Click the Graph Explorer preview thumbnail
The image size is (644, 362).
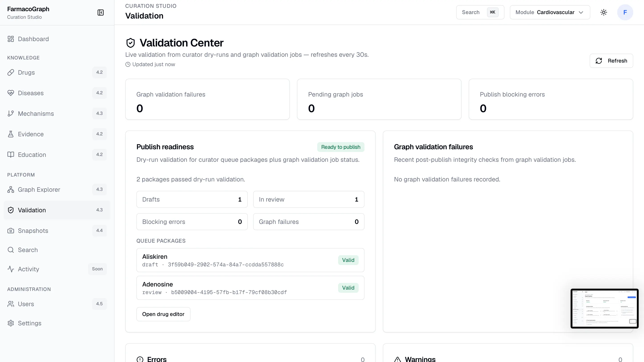click(x=604, y=309)
